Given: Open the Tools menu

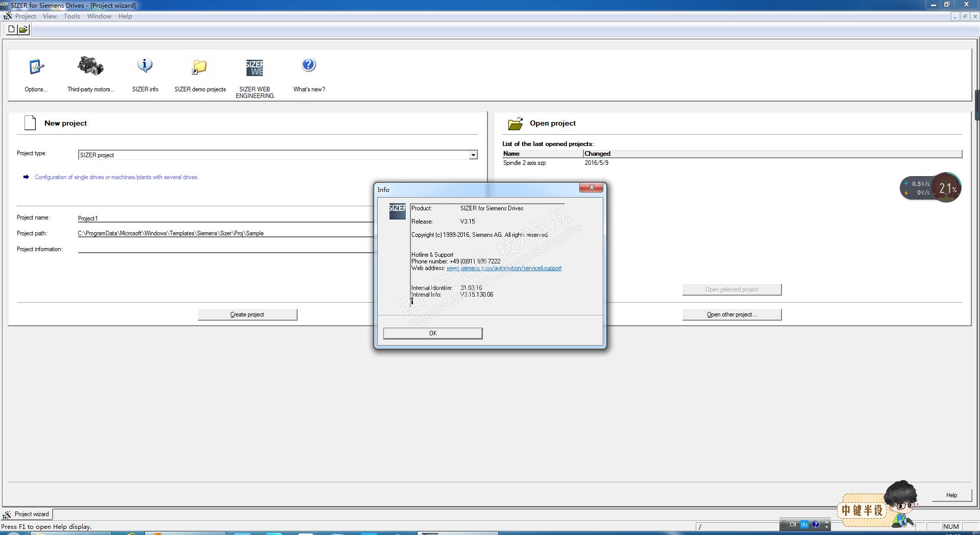Looking at the screenshot, I should [x=72, y=16].
